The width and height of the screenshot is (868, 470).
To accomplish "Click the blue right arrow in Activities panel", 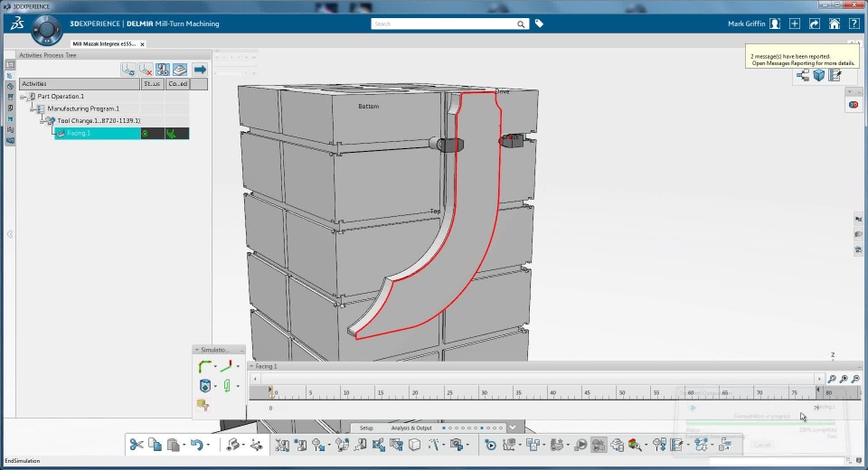I will coord(200,70).
